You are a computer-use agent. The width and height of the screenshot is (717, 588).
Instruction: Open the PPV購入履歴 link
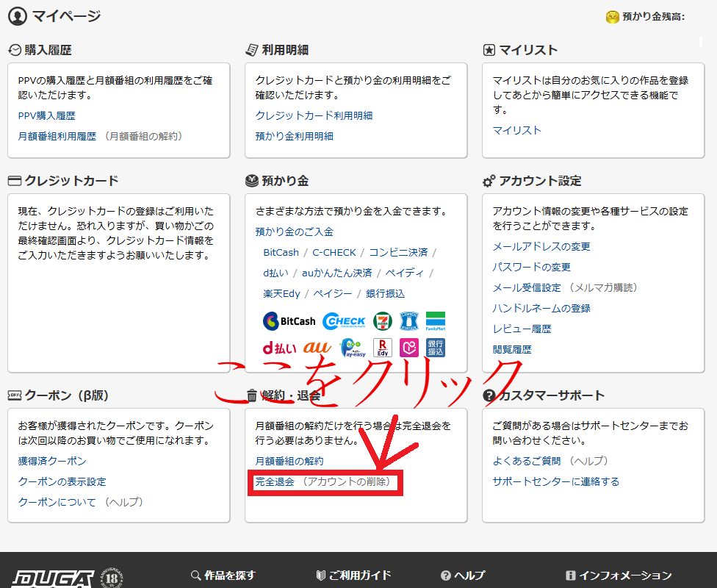[x=46, y=115]
